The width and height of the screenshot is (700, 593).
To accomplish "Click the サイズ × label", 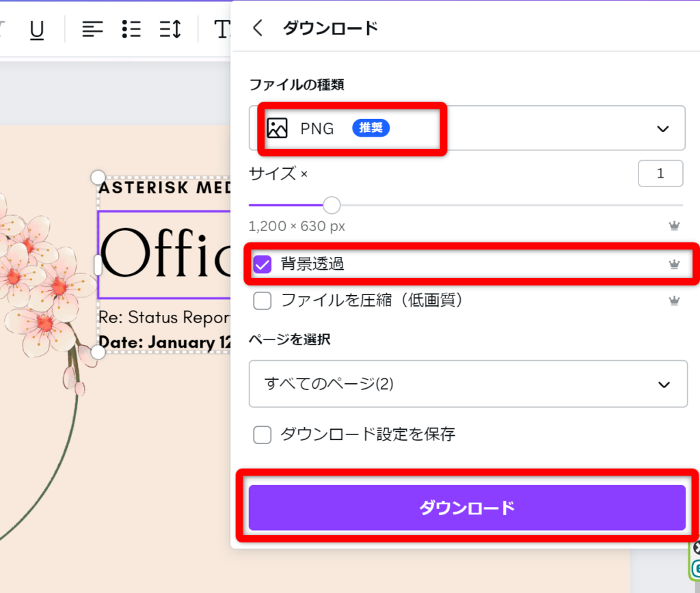I will [x=278, y=173].
